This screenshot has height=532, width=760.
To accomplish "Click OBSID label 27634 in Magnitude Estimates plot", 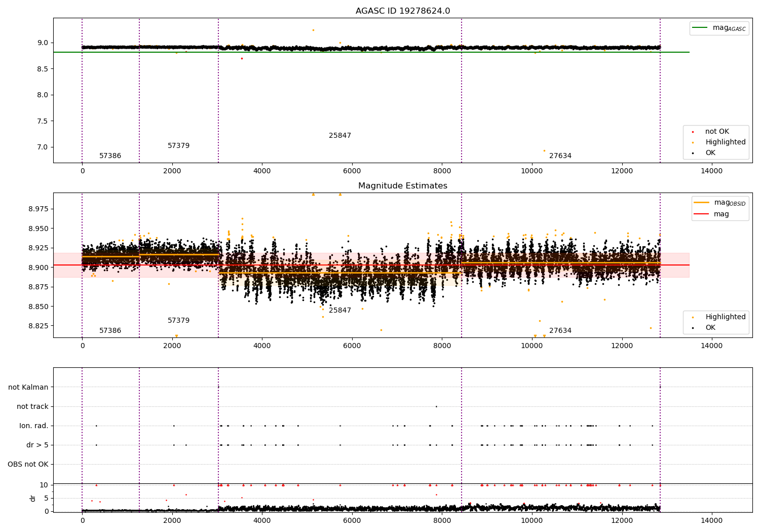I will click(560, 331).
